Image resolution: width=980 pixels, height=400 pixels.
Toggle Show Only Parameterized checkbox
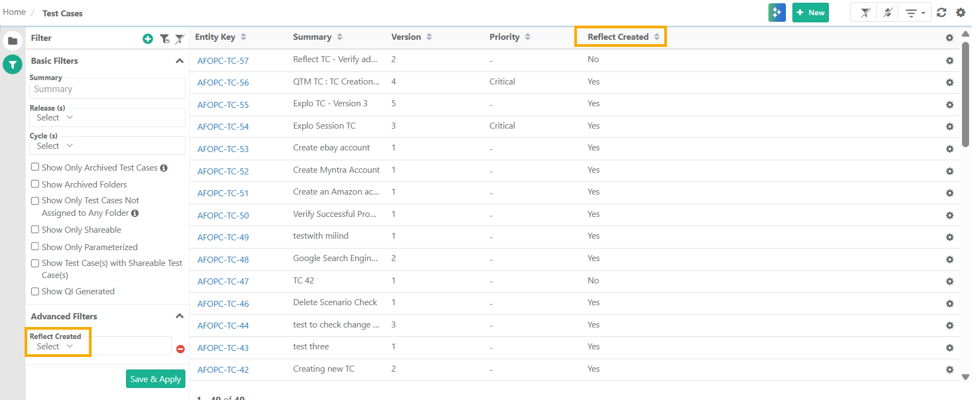click(35, 246)
